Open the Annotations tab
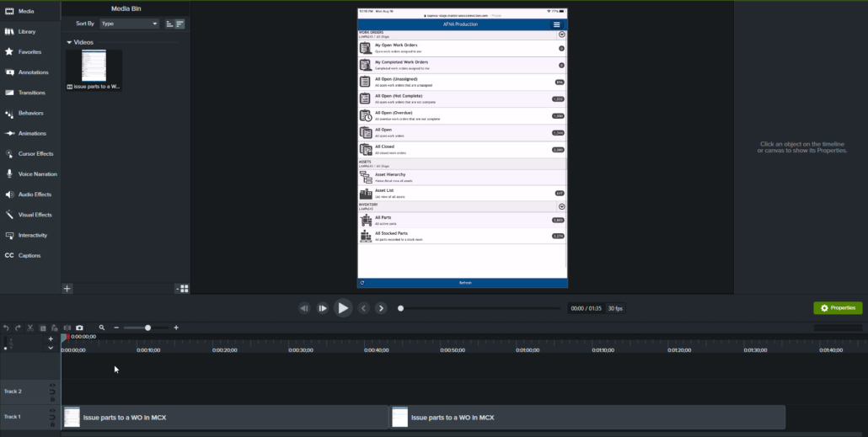 tap(29, 72)
